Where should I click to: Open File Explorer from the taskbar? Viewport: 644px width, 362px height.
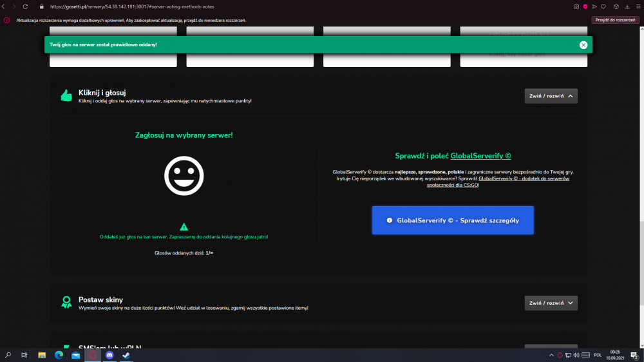[x=42, y=355]
